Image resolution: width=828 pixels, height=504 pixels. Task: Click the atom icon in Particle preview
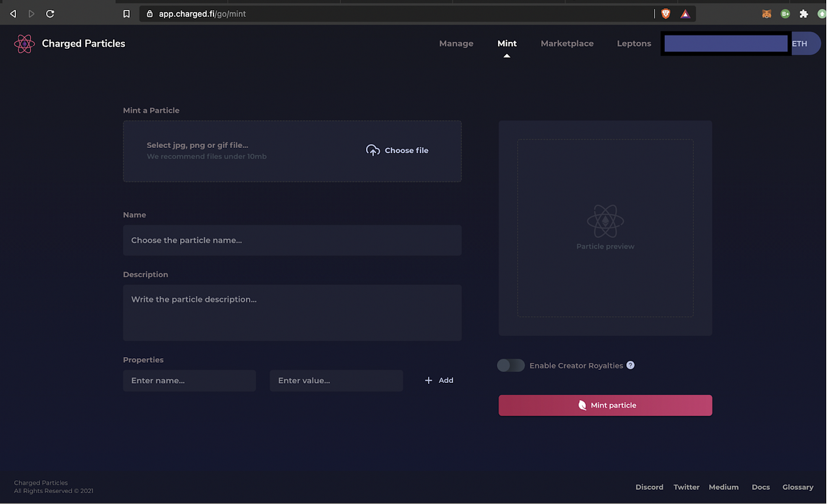coord(606,221)
